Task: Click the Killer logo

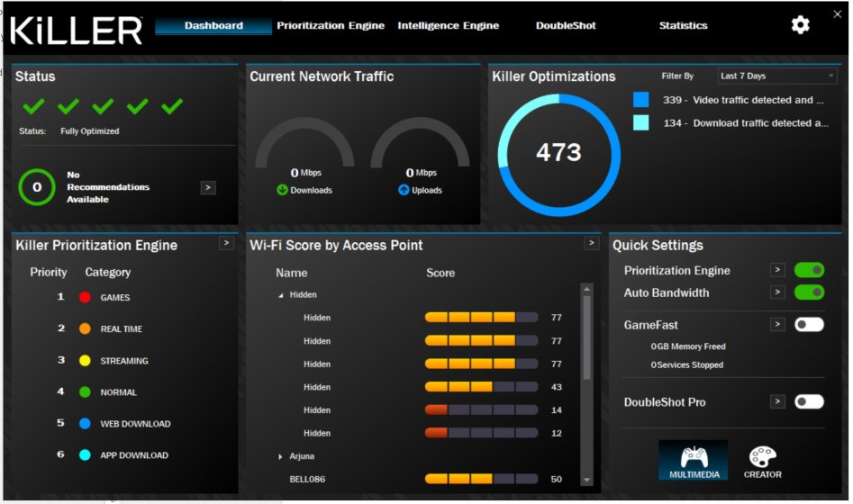Action: (76, 29)
